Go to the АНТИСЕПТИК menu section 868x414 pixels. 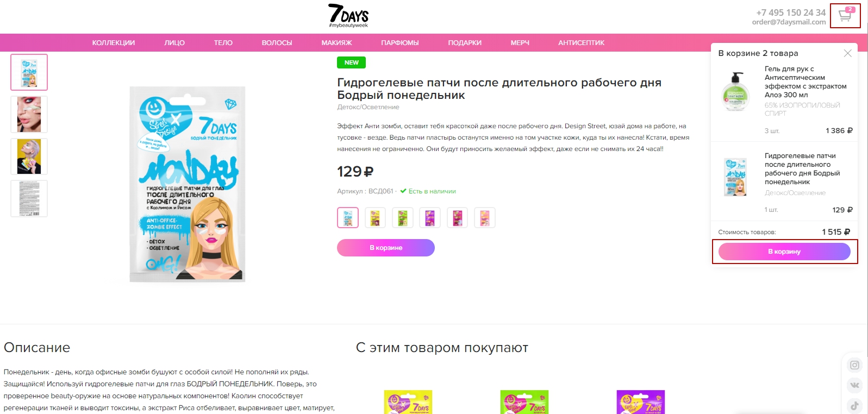pos(581,42)
